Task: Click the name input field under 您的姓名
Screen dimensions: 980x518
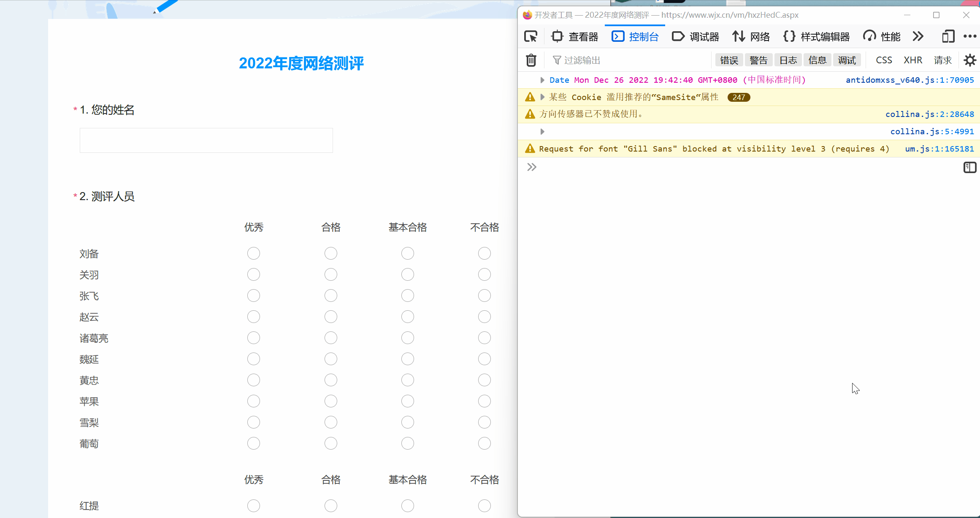Action: click(x=206, y=140)
